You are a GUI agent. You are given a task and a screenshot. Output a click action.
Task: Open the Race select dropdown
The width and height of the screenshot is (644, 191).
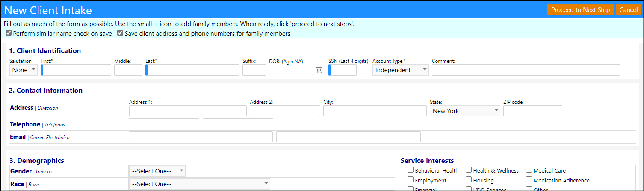tap(200, 184)
